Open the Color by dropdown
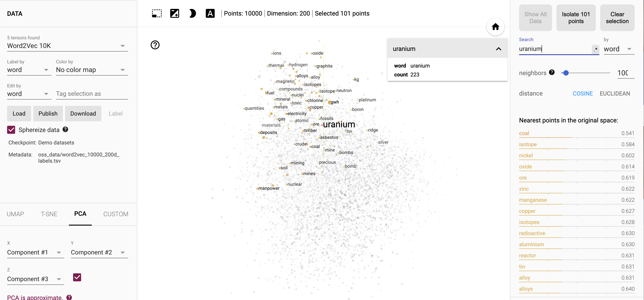The width and height of the screenshot is (644, 300). click(91, 70)
